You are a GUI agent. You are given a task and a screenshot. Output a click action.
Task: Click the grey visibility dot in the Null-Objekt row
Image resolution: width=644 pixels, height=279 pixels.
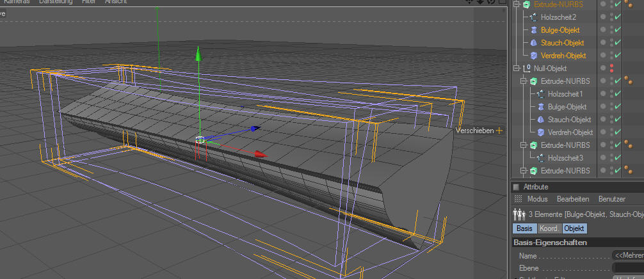pyautogui.click(x=603, y=68)
